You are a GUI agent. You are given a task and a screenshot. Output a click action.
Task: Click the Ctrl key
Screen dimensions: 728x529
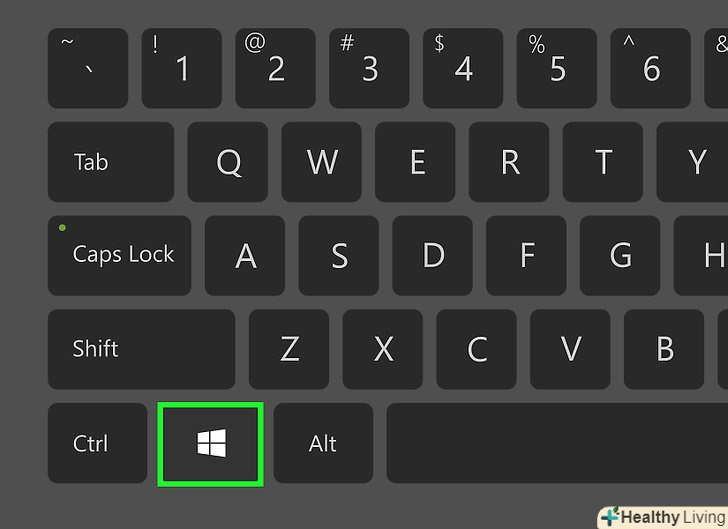pos(98,443)
